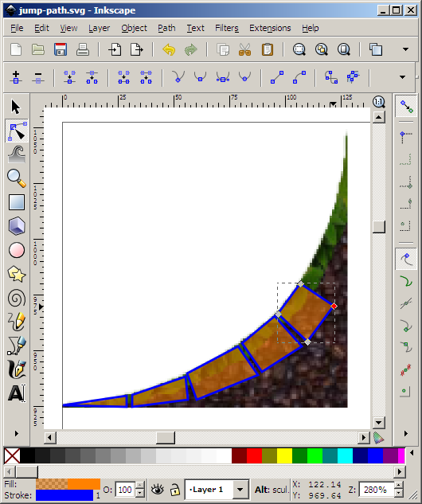Toggle the enable snapping button
The width and height of the screenshot is (422, 504).
pos(406,107)
